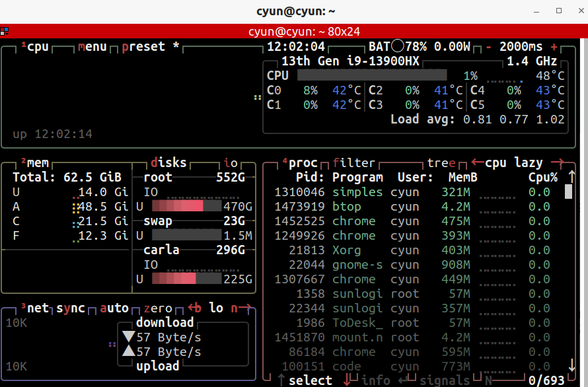Click the select label in proc footer
The height and width of the screenshot is (387, 588).
(x=311, y=380)
